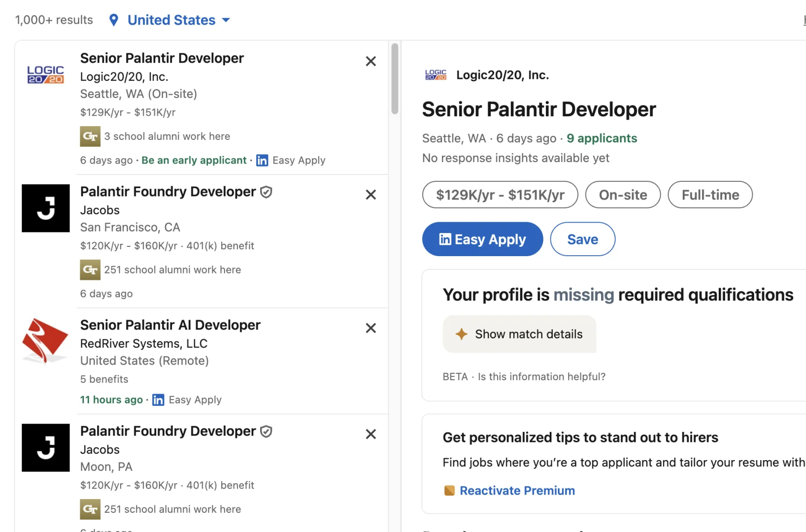Click Is this information helpful? link
Image resolution: width=806 pixels, height=532 pixels.
click(541, 377)
